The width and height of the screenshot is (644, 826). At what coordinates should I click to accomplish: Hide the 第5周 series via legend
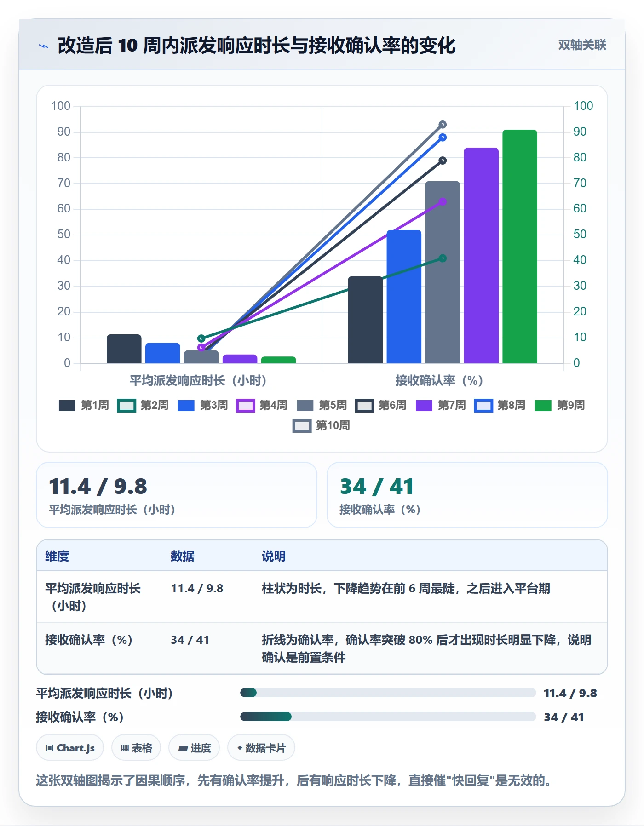(322, 405)
